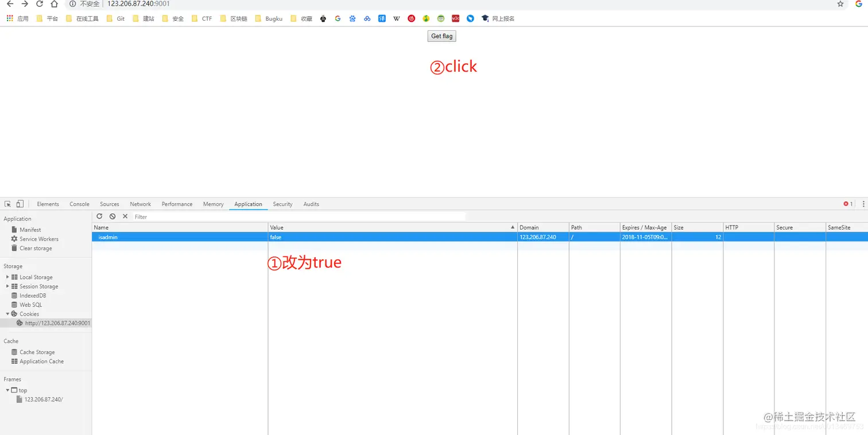Click the address bar URL 123.206.87.240:9001

pos(138,3)
